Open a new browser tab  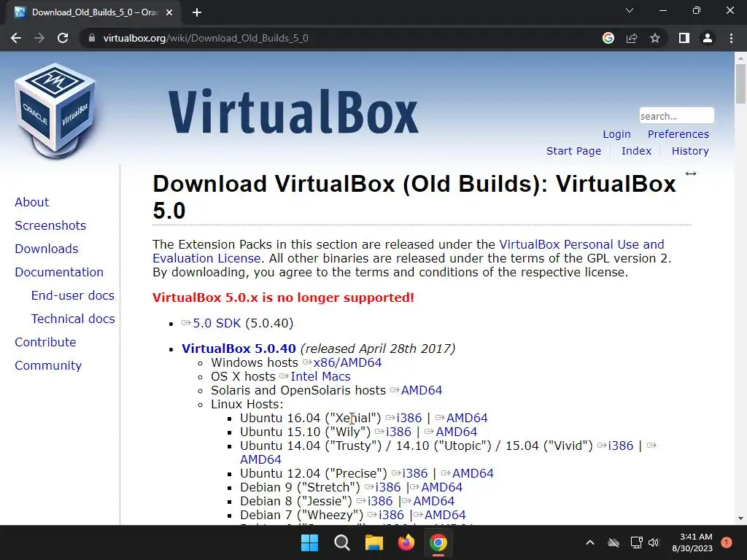pos(197,12)
